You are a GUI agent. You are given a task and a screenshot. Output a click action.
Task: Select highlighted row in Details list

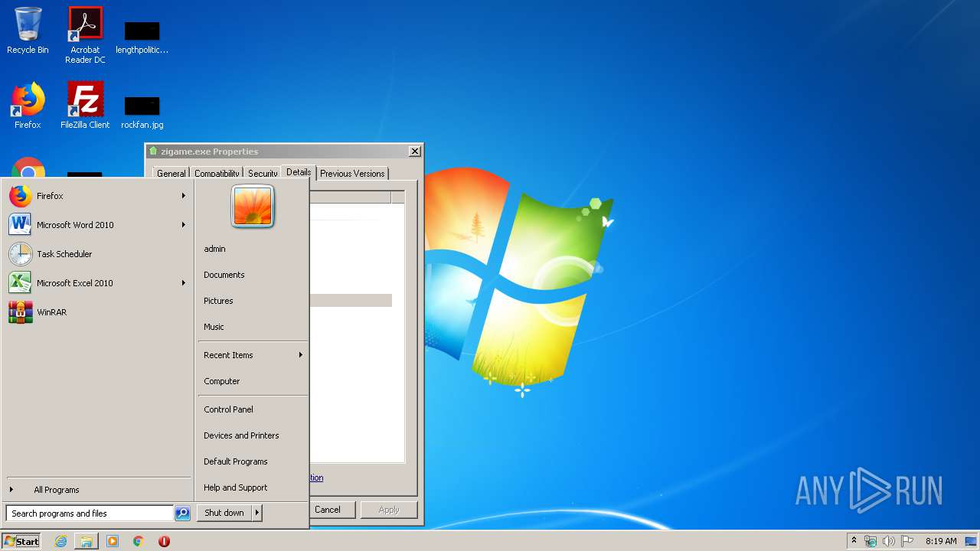click(x=351, y=301)
